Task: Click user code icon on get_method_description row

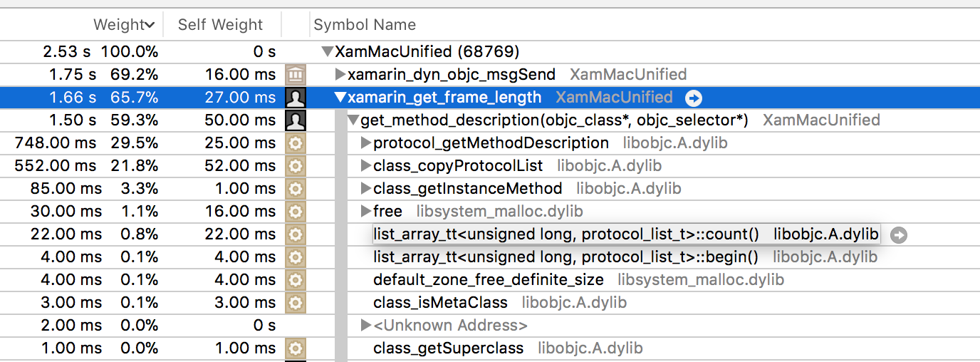Action: (x=295, y=120)
